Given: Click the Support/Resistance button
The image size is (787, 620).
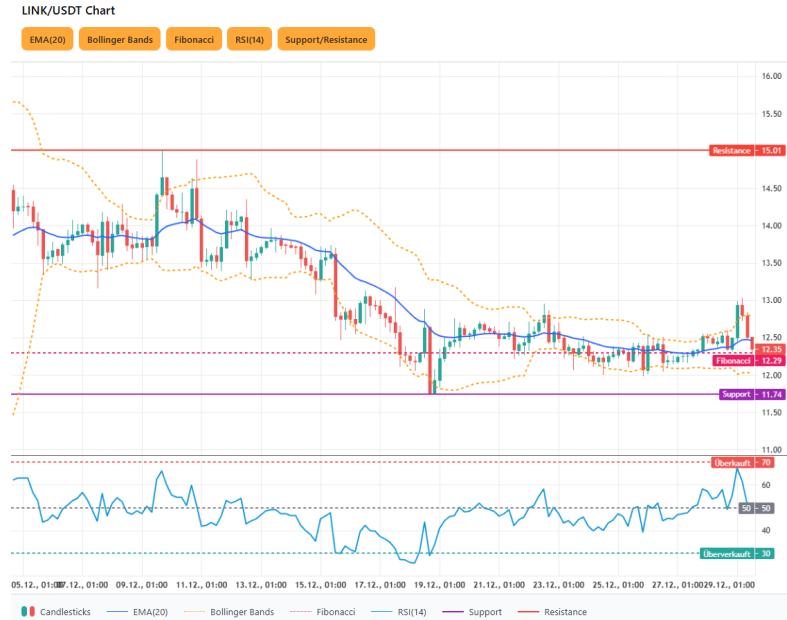Looking at the screenshot, I should tap(326, 40).
